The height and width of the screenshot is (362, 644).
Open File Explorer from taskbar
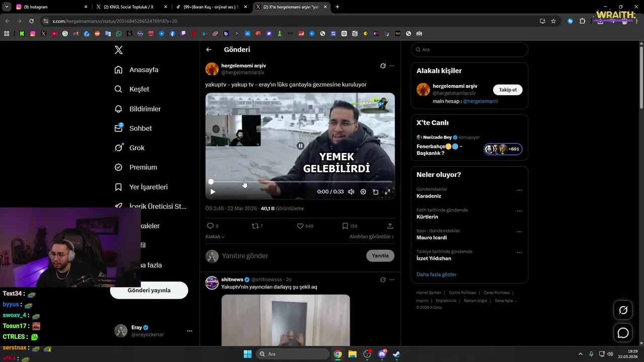(x=352, y=354)
